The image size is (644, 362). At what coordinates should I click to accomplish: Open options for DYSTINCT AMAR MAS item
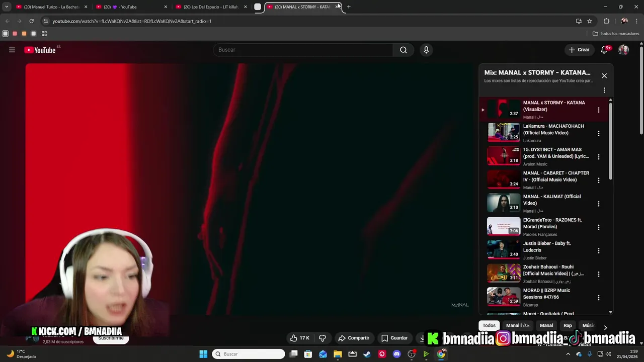point(598,157)
